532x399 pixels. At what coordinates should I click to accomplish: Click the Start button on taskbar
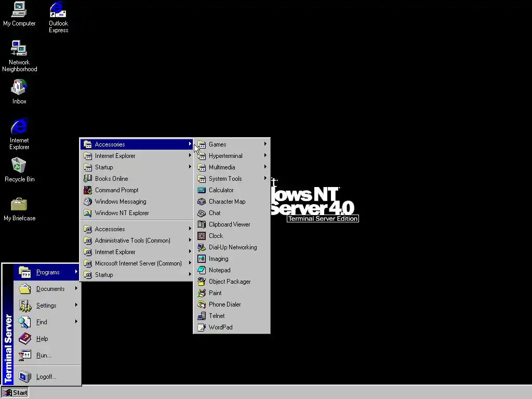click(15, 393)
